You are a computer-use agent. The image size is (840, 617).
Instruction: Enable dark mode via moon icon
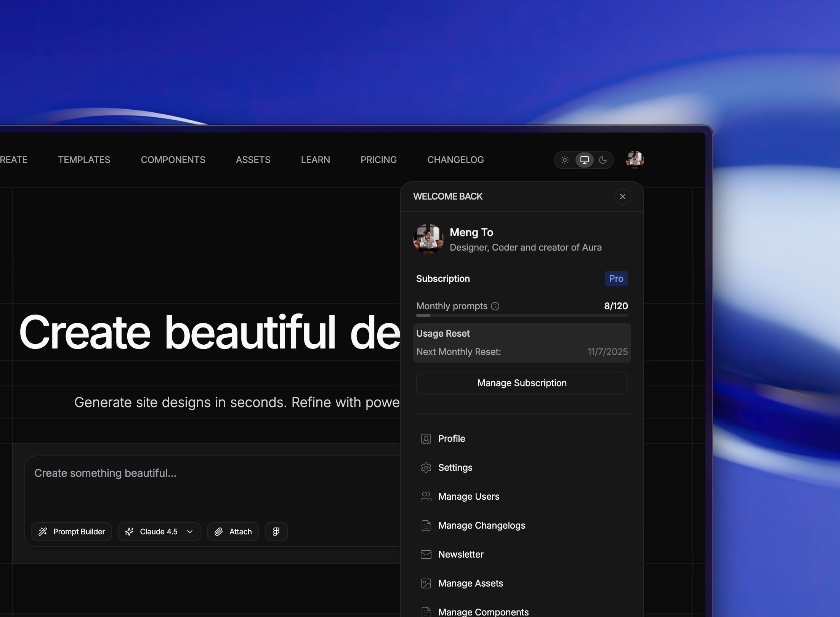coord(603,160)
